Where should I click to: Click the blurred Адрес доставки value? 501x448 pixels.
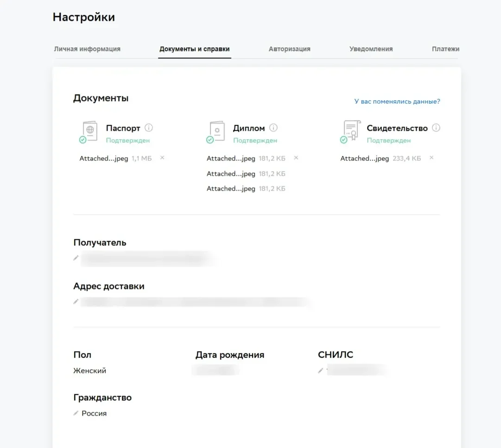[x=196, y=302]
